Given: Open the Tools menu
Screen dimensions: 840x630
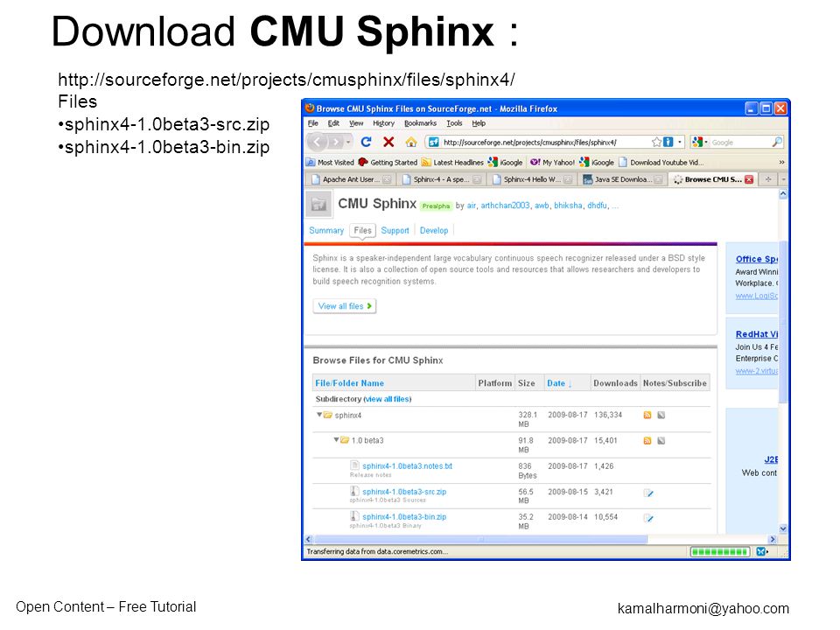Looking at the screenshot, I should 454,123.
